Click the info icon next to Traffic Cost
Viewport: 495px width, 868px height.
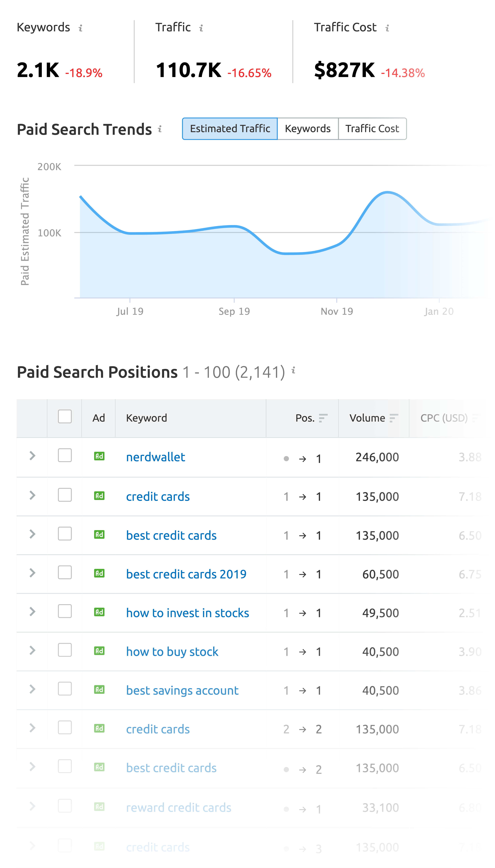[387, 28]
